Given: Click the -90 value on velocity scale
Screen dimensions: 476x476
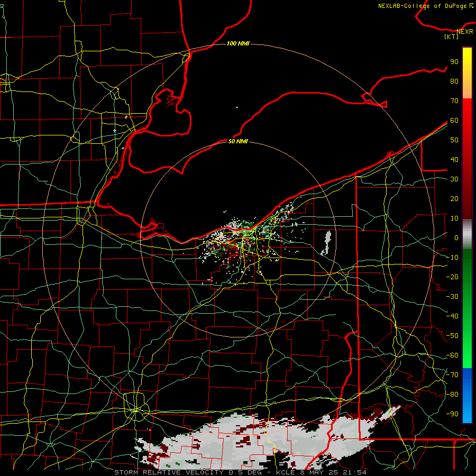Looking at the screenshot, I should (x=452, y=414).
